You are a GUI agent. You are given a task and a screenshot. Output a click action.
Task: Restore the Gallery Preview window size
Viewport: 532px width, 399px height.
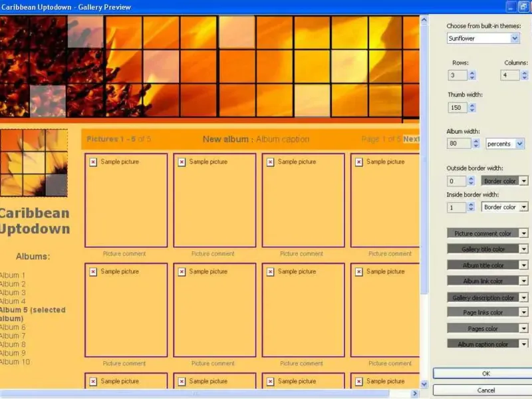(523, 7)
